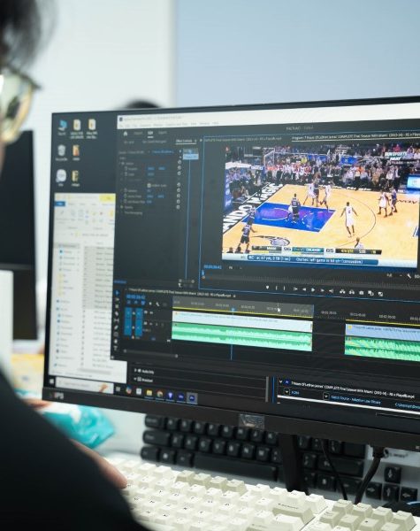Image resolution: width=420 pixels, height=531 pixels.
Task: Open Program monitor wrench settings
Action: (x=409, y=276)
